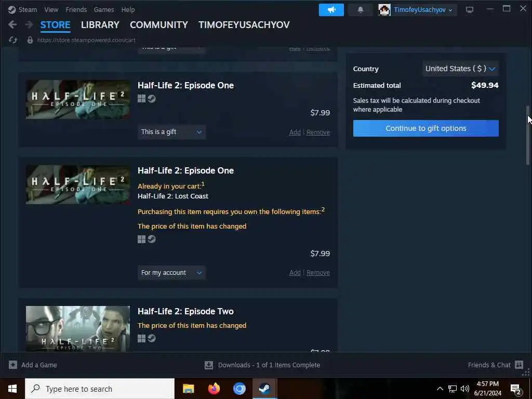
Task: Open the Friends menu
Action: tap(76, 10)
